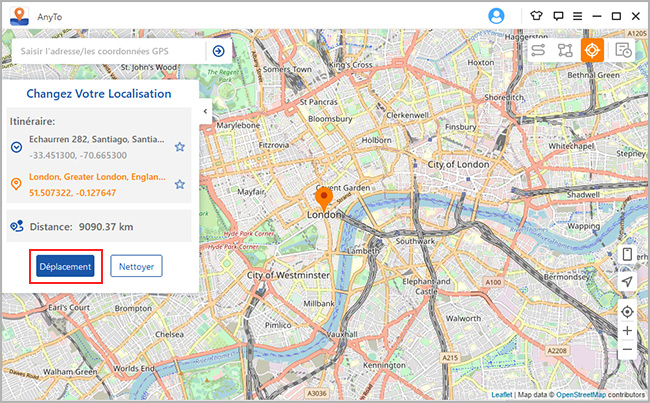Click the Kennington map label
This screenshot has height=403, width=650.
(x=384, y=365)
